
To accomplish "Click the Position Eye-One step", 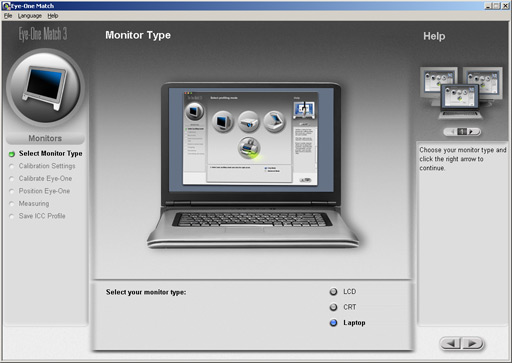I will click(44, 191).
